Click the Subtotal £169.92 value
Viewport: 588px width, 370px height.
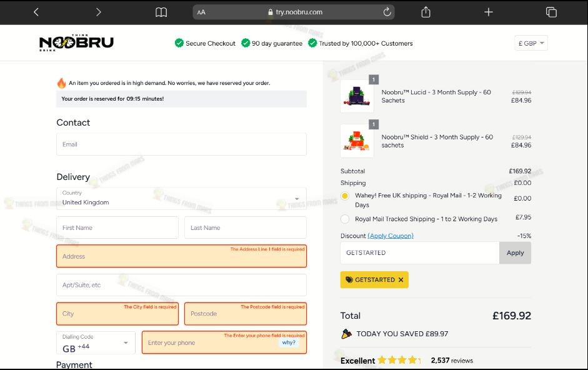pyautogui.click(x=520, y=171)
